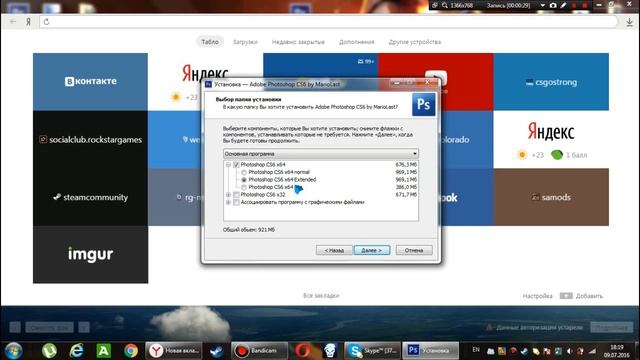
Task: Open the skull-icon application in the taskbar
Action: click(x=330, y=351)
